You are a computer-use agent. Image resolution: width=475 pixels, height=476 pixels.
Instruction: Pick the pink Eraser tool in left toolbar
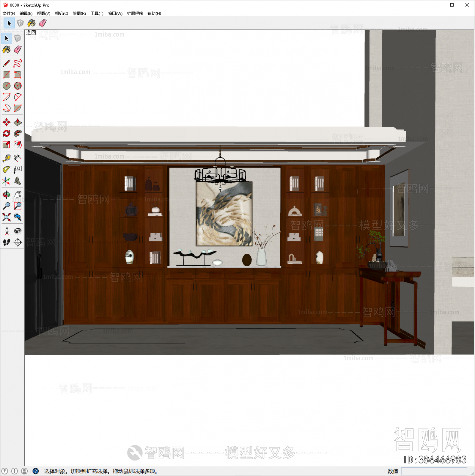click(18, 49)
